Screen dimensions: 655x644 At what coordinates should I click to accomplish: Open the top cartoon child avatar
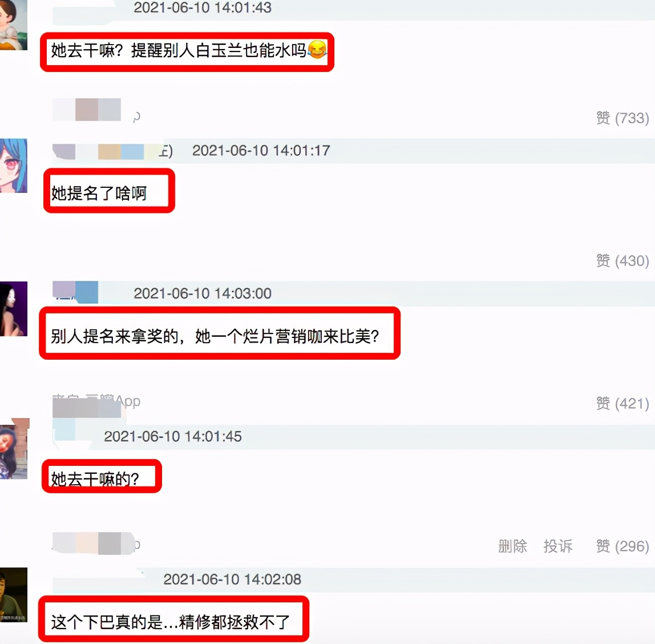pos(14,25)
